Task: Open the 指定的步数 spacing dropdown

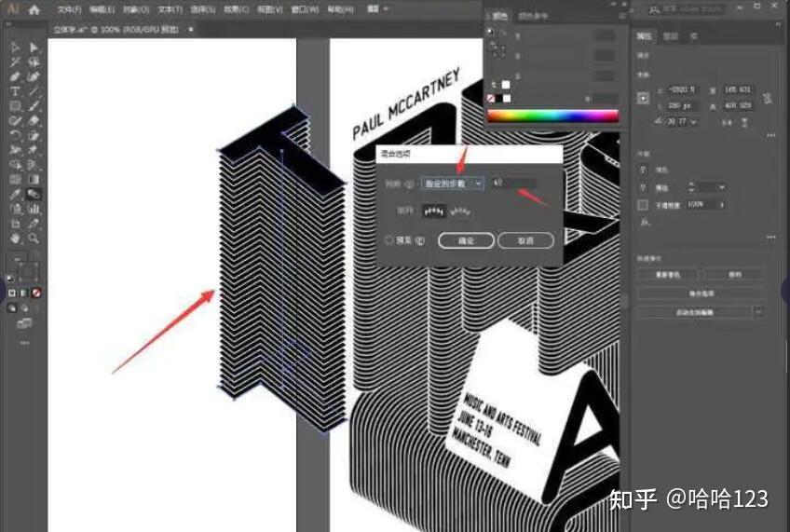Action: [453, 184]
